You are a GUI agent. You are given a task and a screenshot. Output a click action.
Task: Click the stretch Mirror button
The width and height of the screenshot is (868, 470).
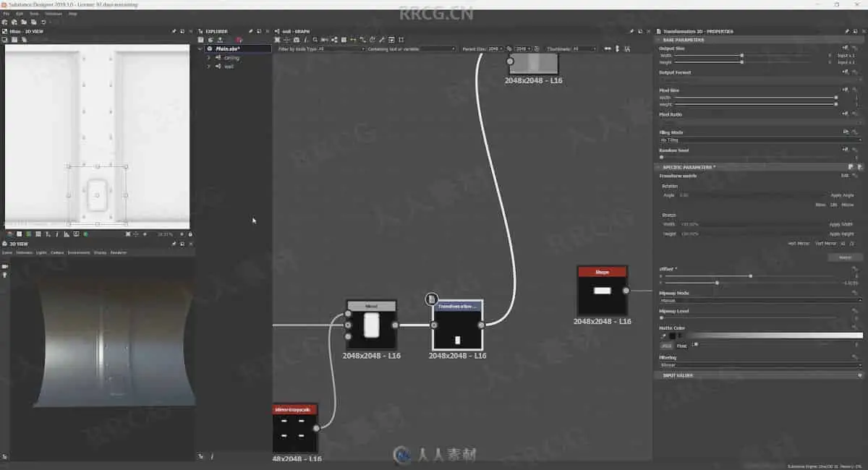(845, 257)
